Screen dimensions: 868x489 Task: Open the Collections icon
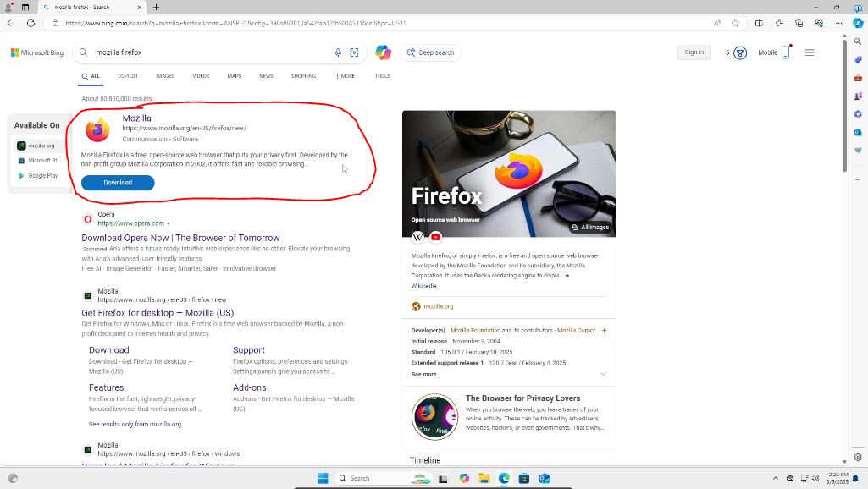coord(799,23)
